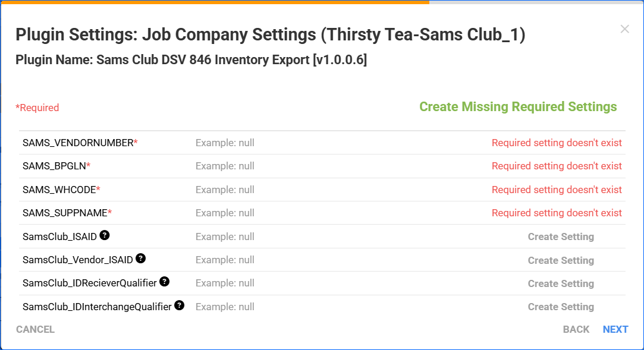Open help tooltip for SamsClub_IDRecieverQualifier
This screenshot has width=644, height=350.
[x=165, y=282]
